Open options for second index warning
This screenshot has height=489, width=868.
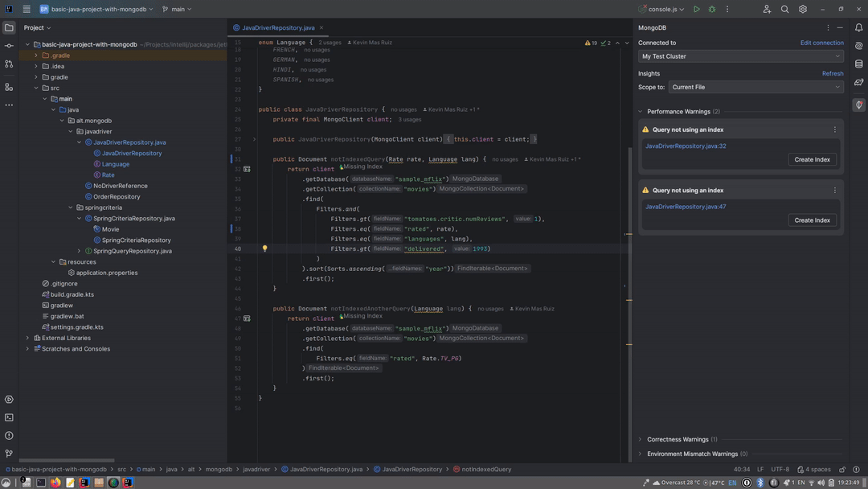pyautogui.click(x=835, y=190)
